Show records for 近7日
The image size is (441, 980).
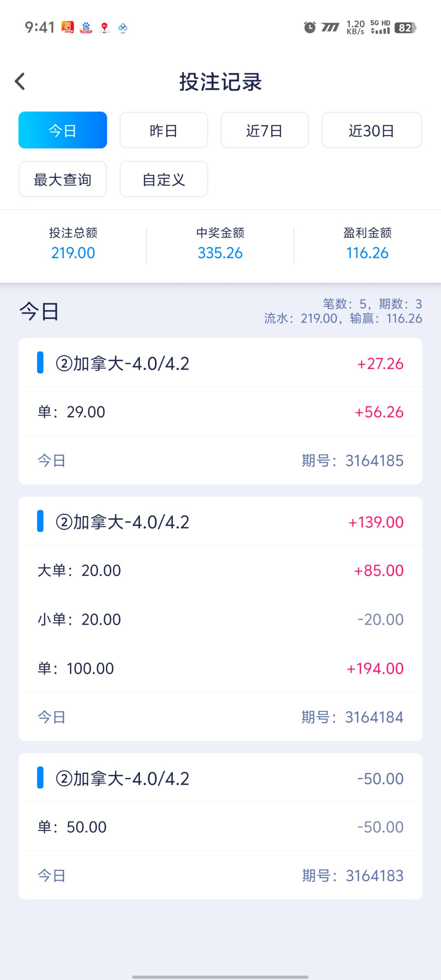tap(265, 130)
